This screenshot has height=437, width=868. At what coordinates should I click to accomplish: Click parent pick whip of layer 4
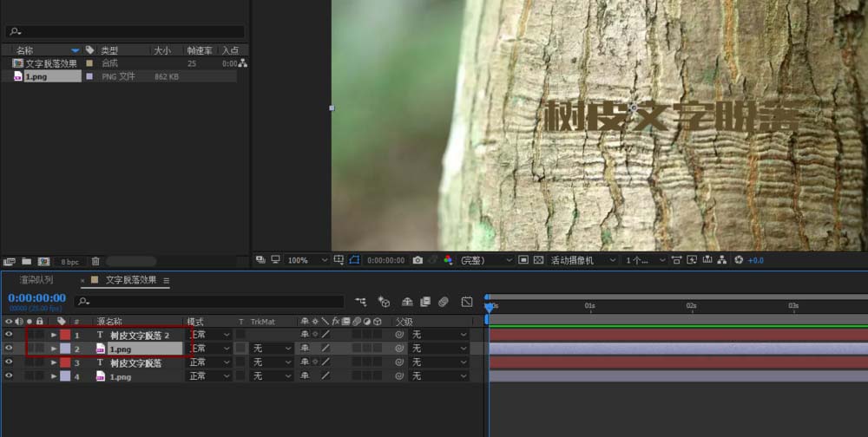coord(399,376)
